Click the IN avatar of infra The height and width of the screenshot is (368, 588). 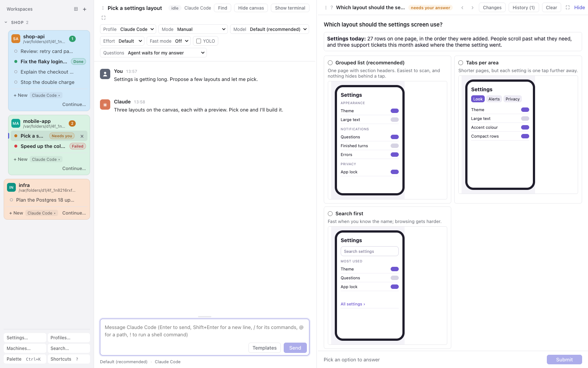[11, 187]
